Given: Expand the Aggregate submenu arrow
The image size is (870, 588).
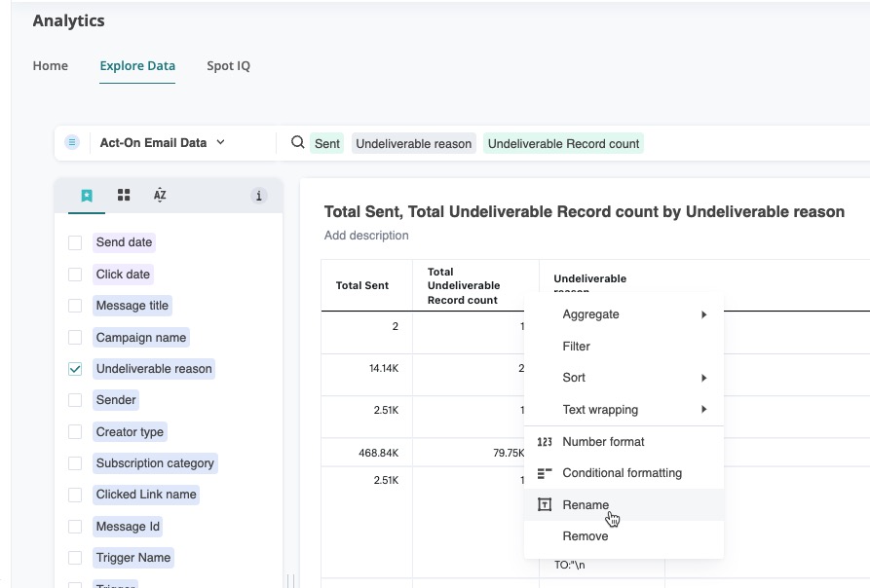Looking at the screenshot, I should [703, 314].
